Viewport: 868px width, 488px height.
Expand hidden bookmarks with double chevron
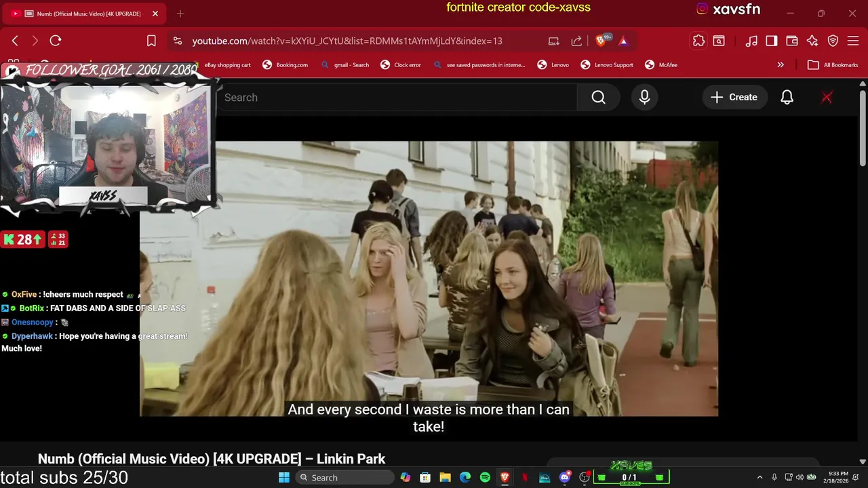click(781, 65)
